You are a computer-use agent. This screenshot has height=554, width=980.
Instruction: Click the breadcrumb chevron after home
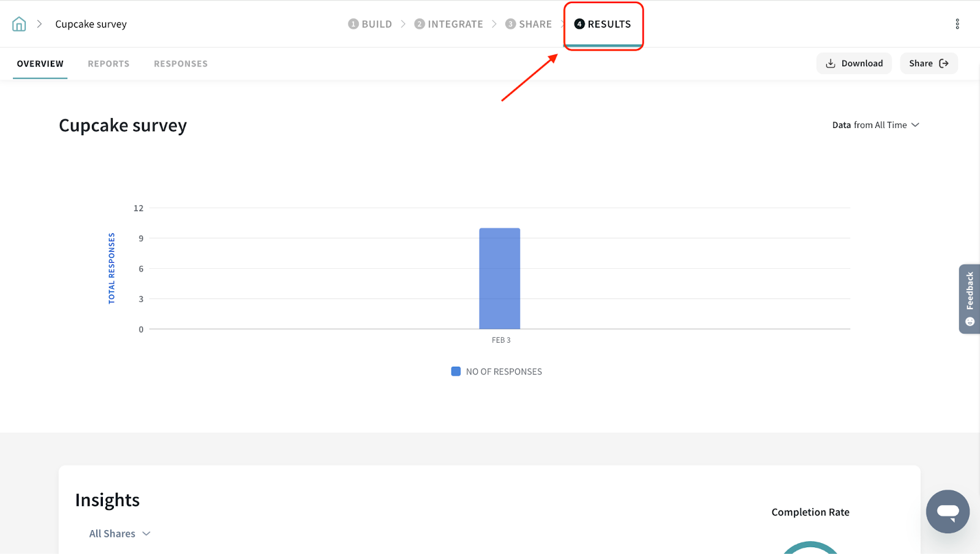coord(39,24)
